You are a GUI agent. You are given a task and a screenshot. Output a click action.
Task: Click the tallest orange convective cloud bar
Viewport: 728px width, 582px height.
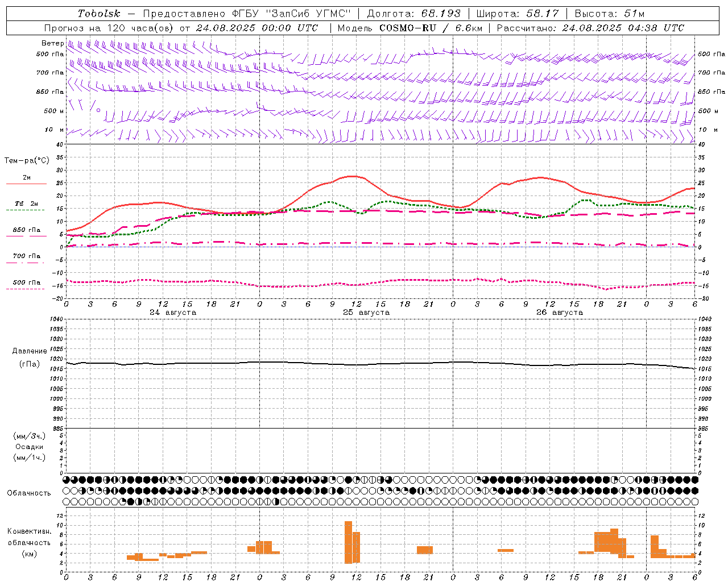[x=348, y=542]
